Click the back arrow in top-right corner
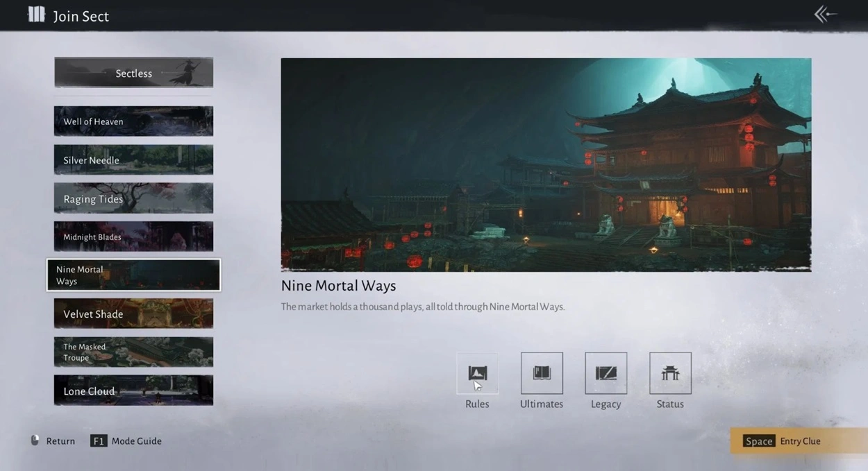 (x=825, y=15)
